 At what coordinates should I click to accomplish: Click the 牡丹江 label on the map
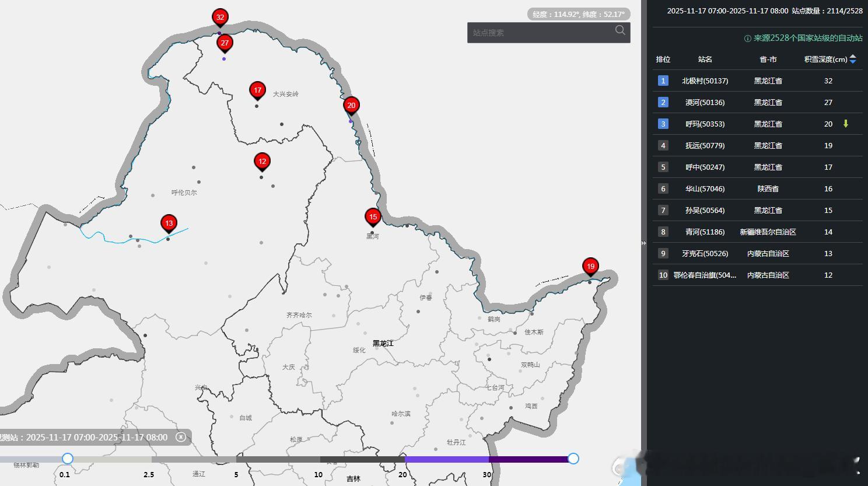pos(456,442)
